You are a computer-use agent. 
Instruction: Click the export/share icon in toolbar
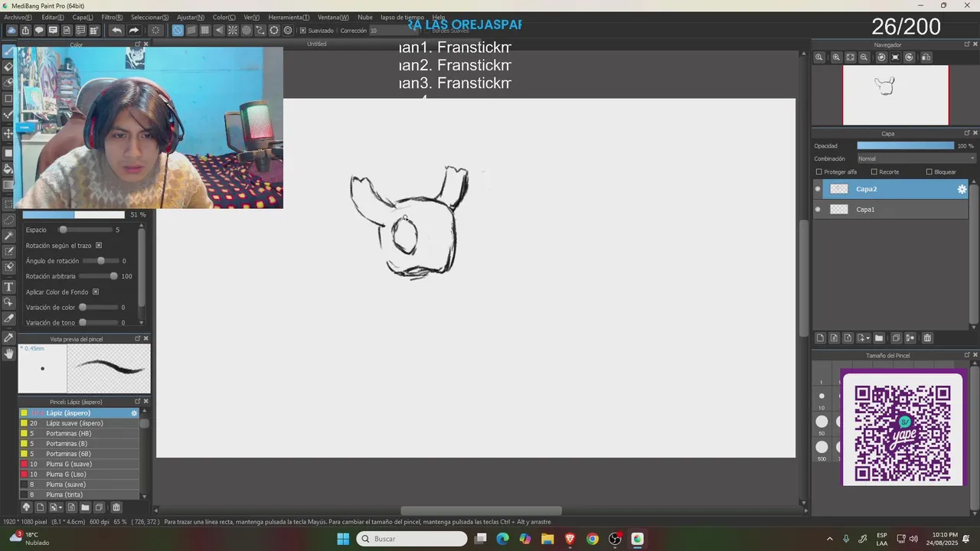25,31
